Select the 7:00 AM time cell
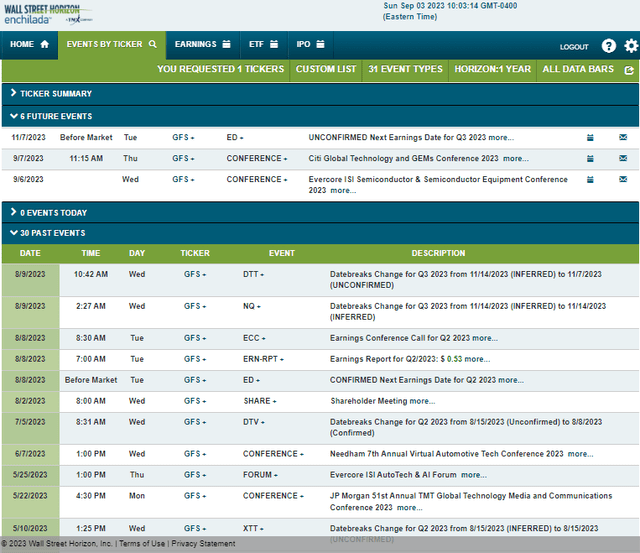The height and width of the screenshot is (553, 640). [x=91, y=359]
